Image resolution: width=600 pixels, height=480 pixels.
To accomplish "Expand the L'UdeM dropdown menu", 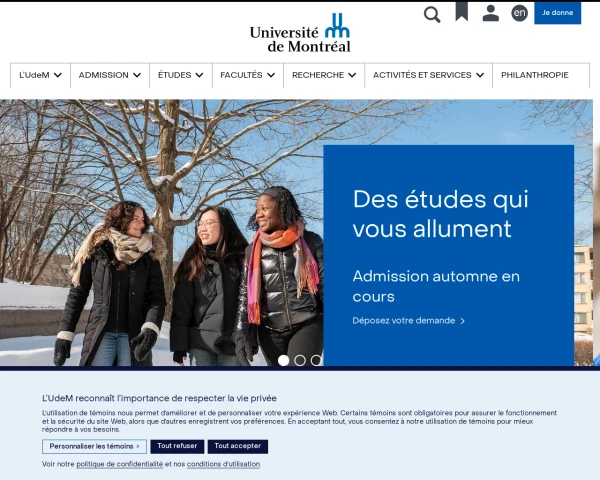I will (x=40, y=75).
